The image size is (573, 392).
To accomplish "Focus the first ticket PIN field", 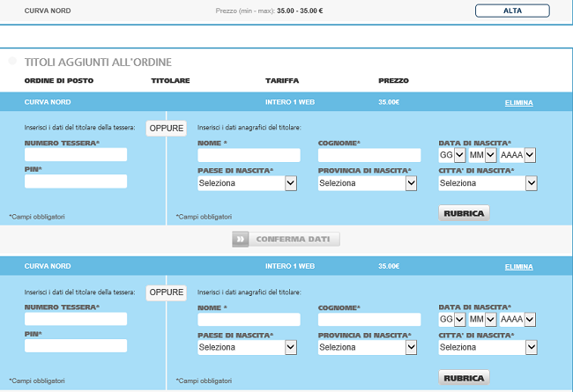I will 76,181.
